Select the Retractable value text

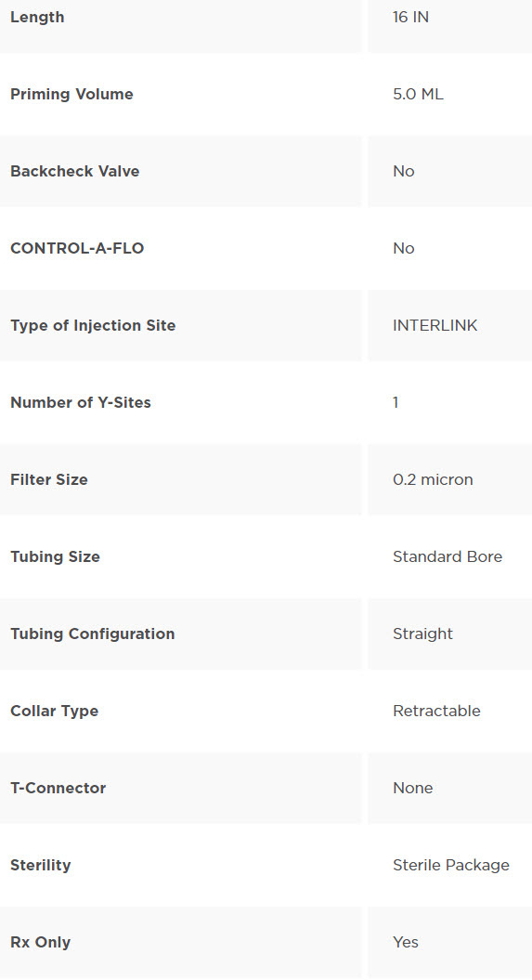click(436, 712)
